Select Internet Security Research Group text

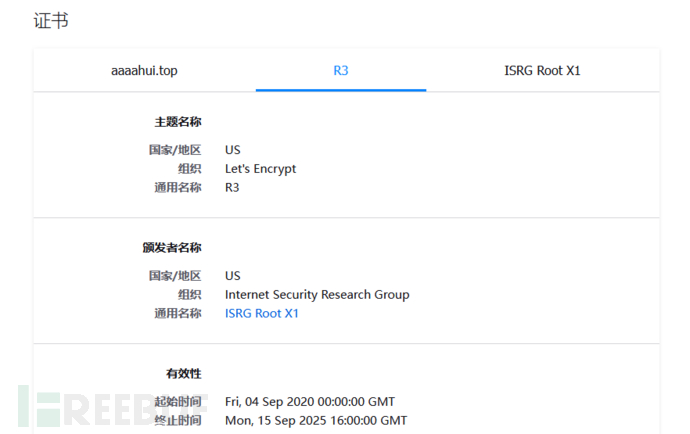317,294
